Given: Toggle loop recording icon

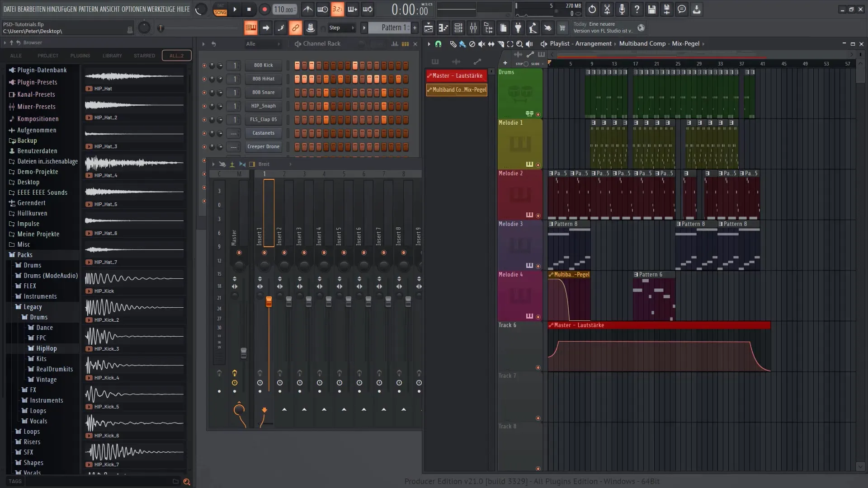Looking at the screenshot, I should tap(368, 9).
